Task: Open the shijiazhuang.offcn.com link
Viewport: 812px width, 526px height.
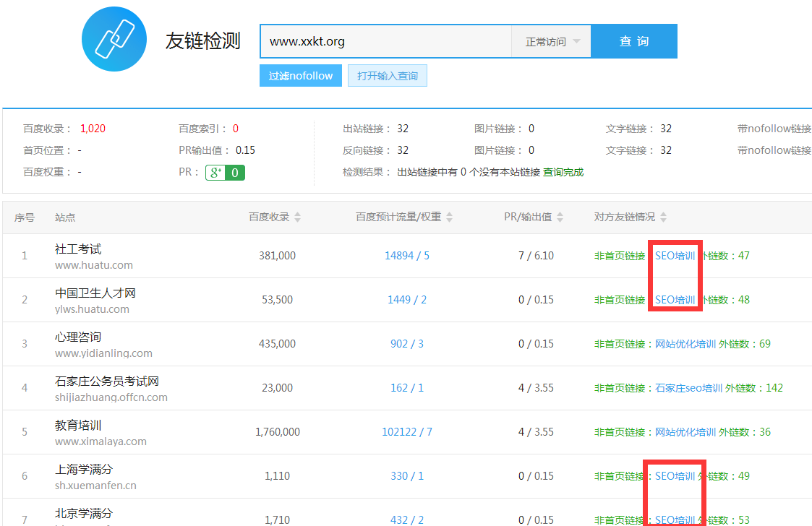Action: tap(111, 397)
